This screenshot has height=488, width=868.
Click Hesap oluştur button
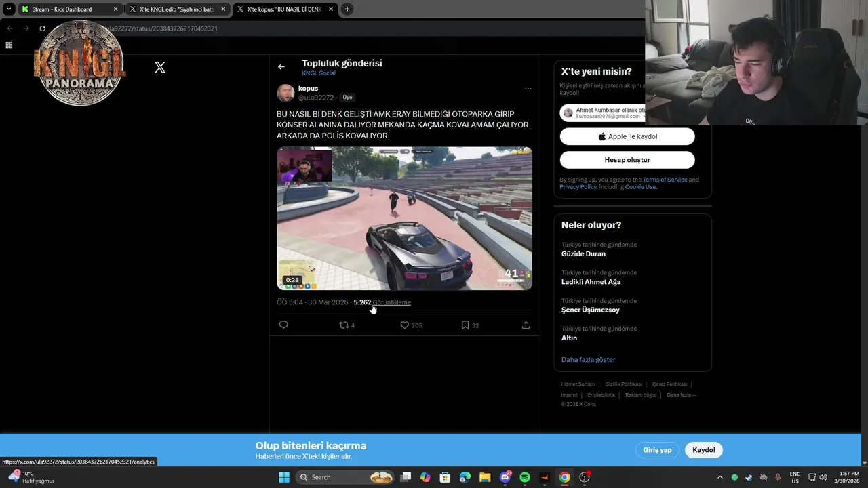point(627,160)
